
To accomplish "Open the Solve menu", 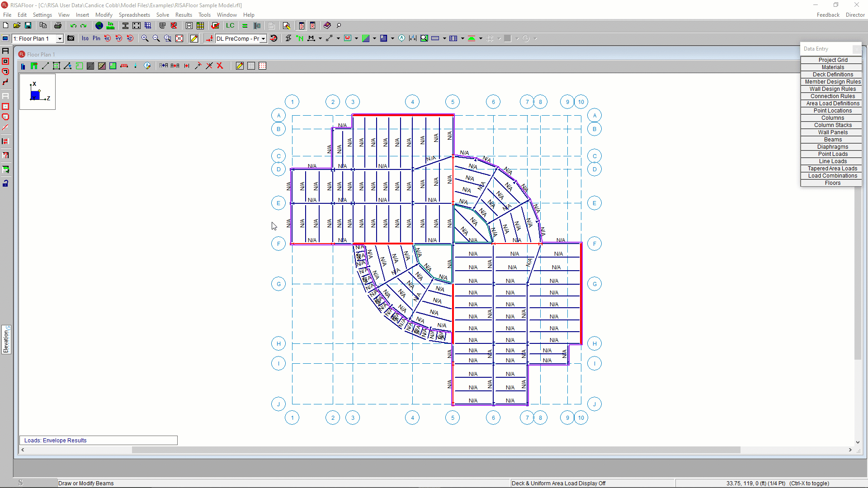I will 162,15.
